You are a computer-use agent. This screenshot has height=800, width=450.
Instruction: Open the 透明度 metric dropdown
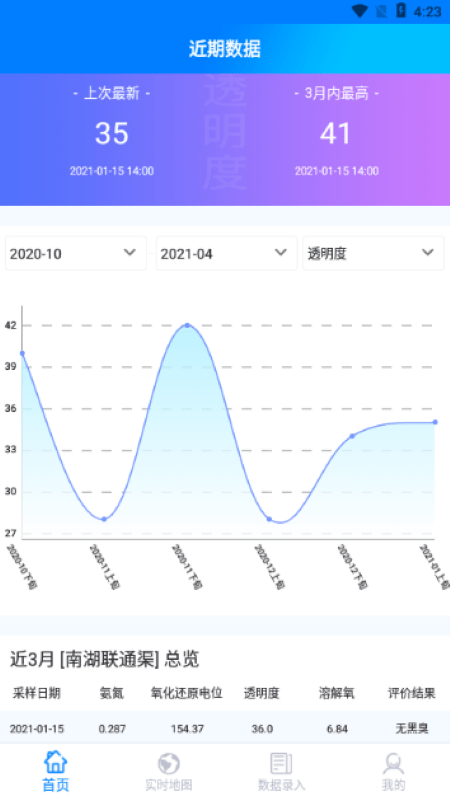pyautogui.click(x=373, y=253)
